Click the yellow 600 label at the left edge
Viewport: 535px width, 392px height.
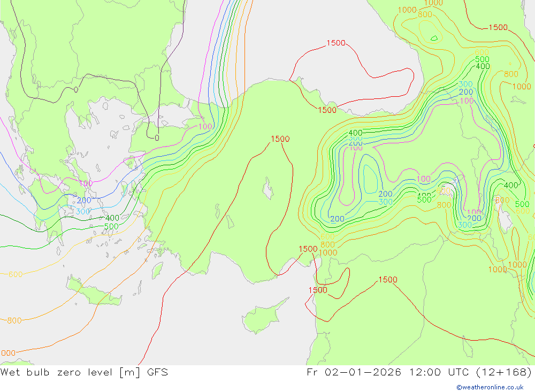(x=16, y=274)
